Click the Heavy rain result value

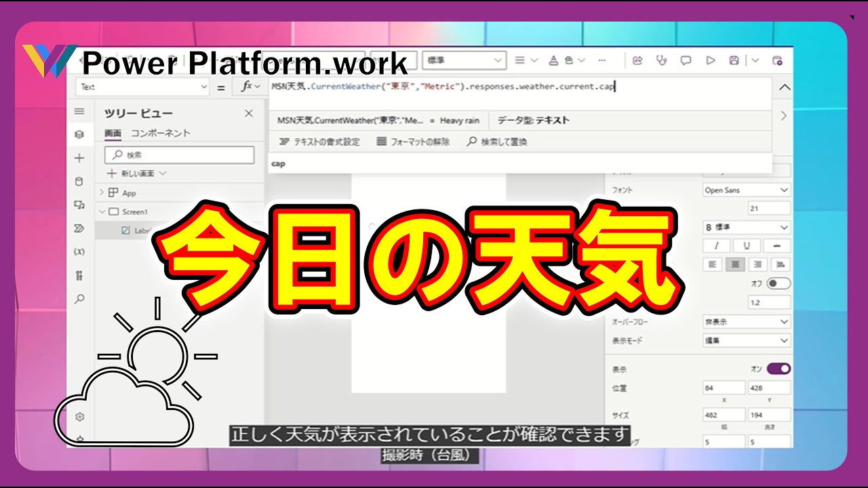[459, 121]
